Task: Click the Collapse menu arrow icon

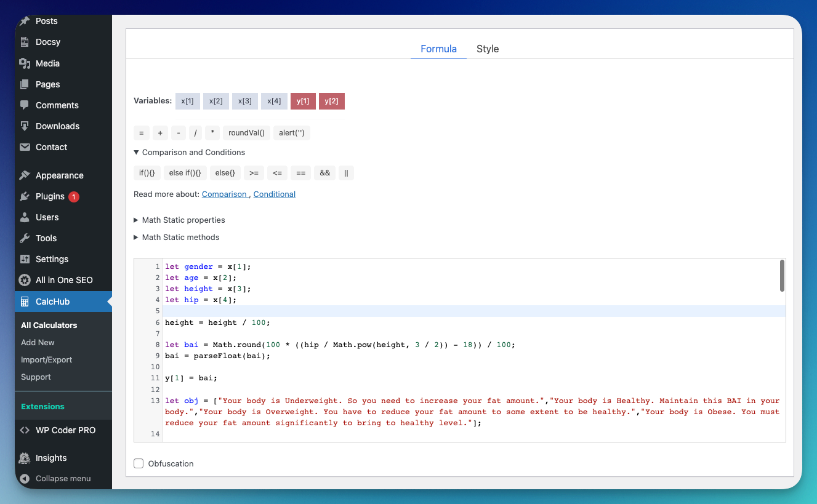Action: [x=25, y=479]
